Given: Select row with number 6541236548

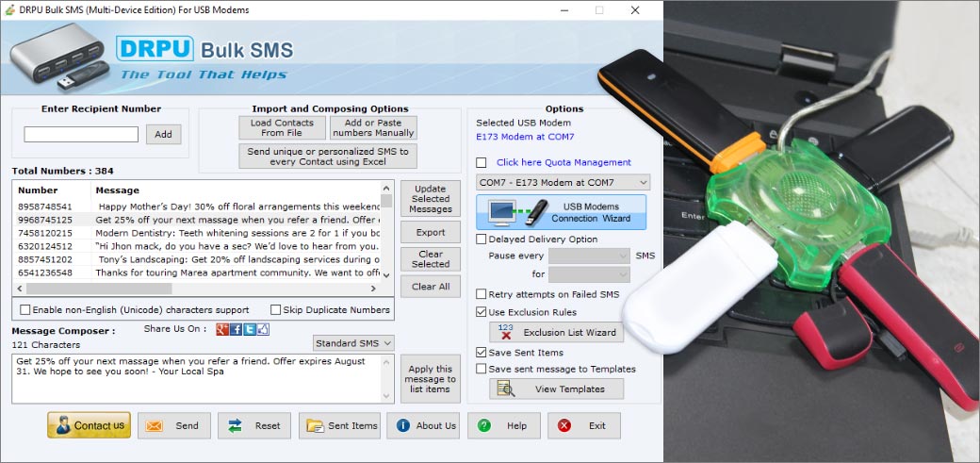Looking at the screenshot, I should coord(196,273).
